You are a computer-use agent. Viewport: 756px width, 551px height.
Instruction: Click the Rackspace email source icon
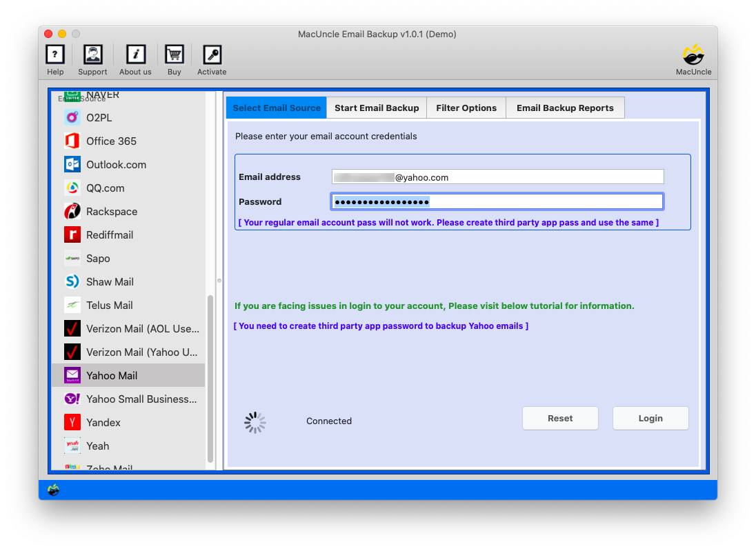pos(72,211)
